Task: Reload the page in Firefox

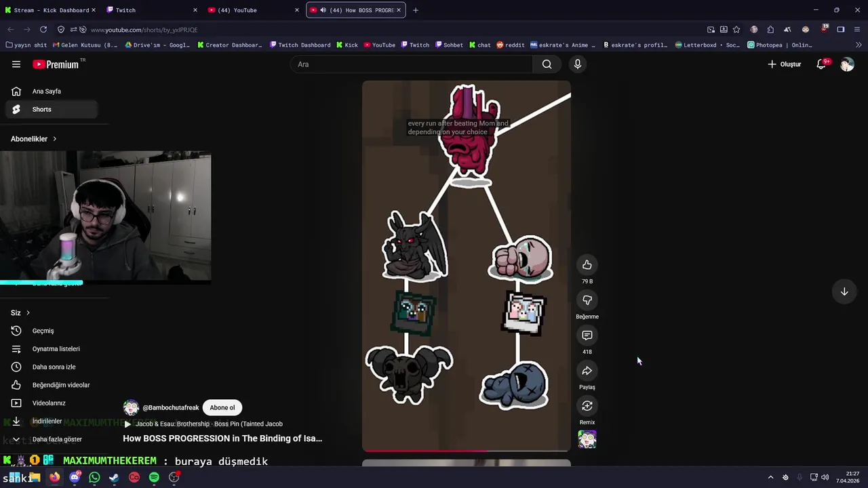Action: 43,30
